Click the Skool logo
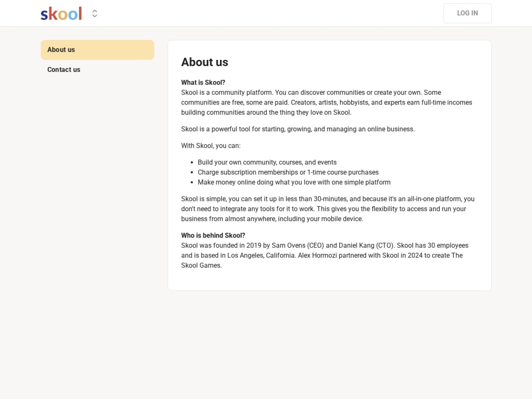 point(61,13)
